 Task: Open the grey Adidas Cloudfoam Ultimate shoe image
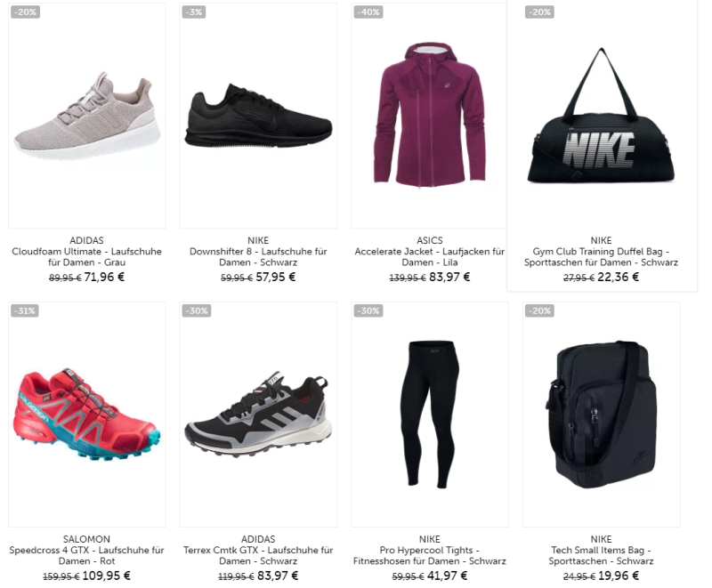click(86, 117)
